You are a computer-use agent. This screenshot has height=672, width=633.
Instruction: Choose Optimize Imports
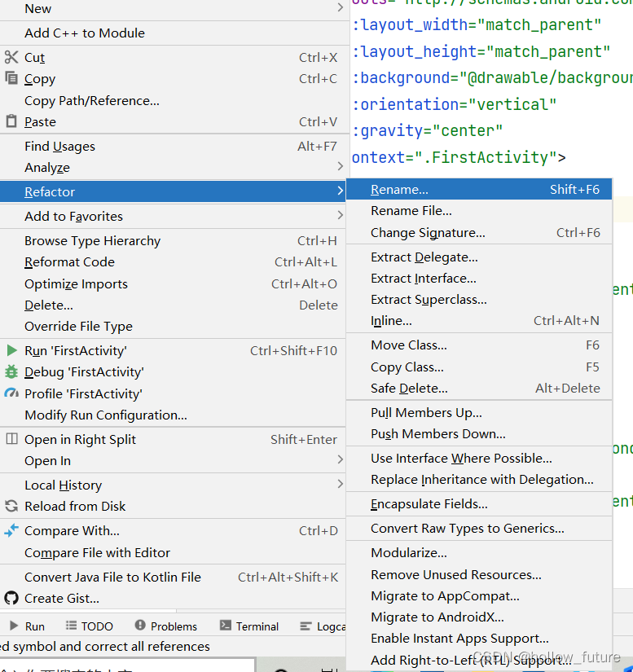173,283
